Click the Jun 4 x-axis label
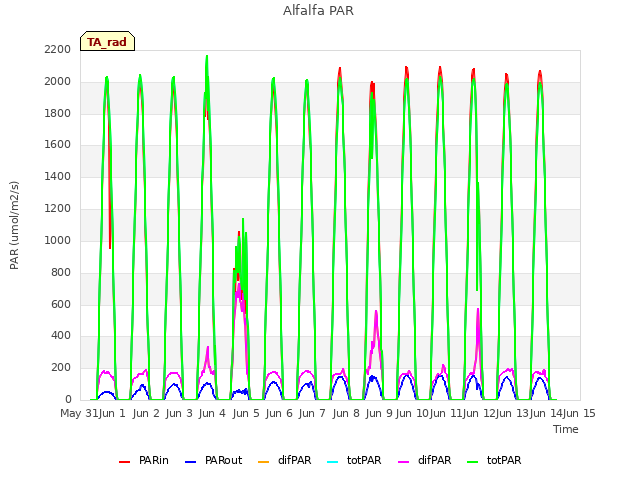 (212, 413)
